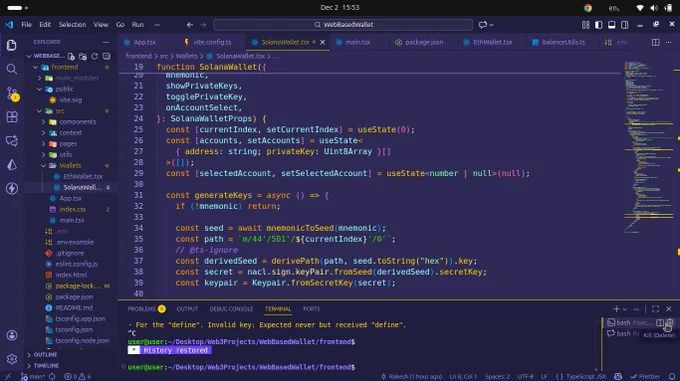This screenshot has width=680, height=381.
Task: Open the Source Control view
Action: [x=12, y=93]
